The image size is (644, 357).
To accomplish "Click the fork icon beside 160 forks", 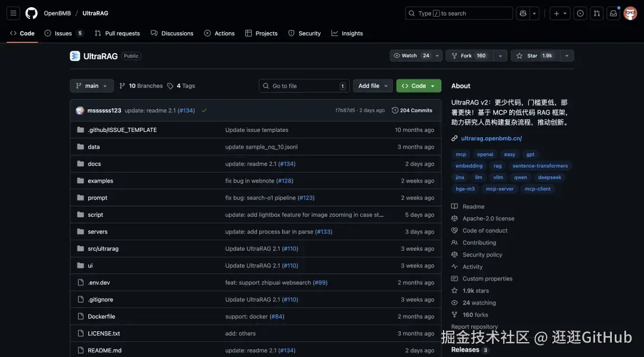I will point(454,315).
